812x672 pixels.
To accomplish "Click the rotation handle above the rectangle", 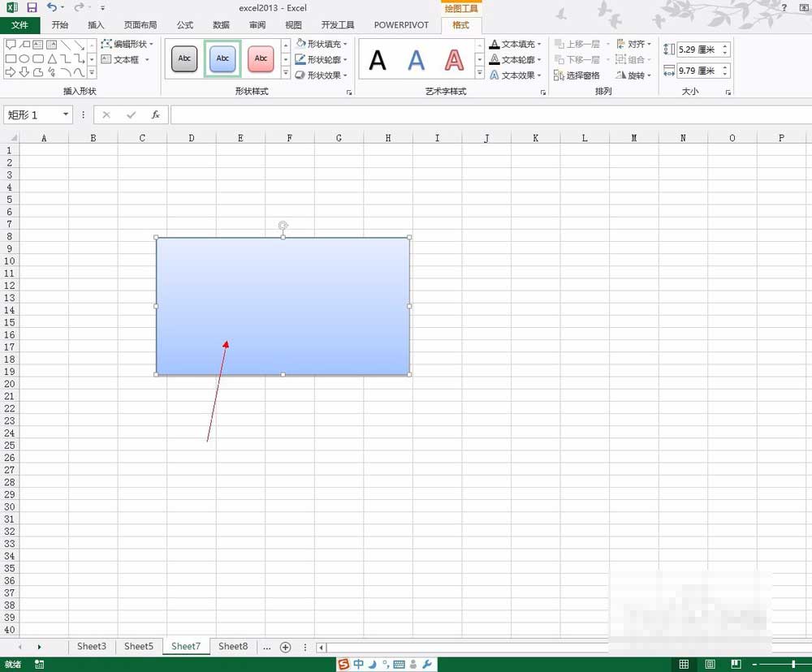I will click(x=283, y=226).
